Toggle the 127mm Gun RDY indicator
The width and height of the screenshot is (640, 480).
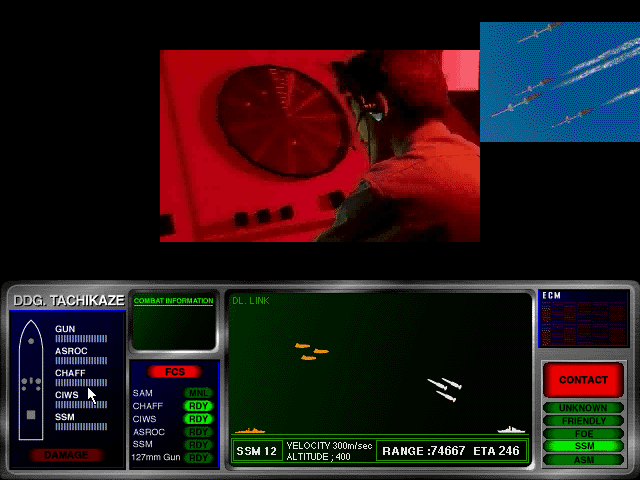pyautogui.click(x=198, y=458)
